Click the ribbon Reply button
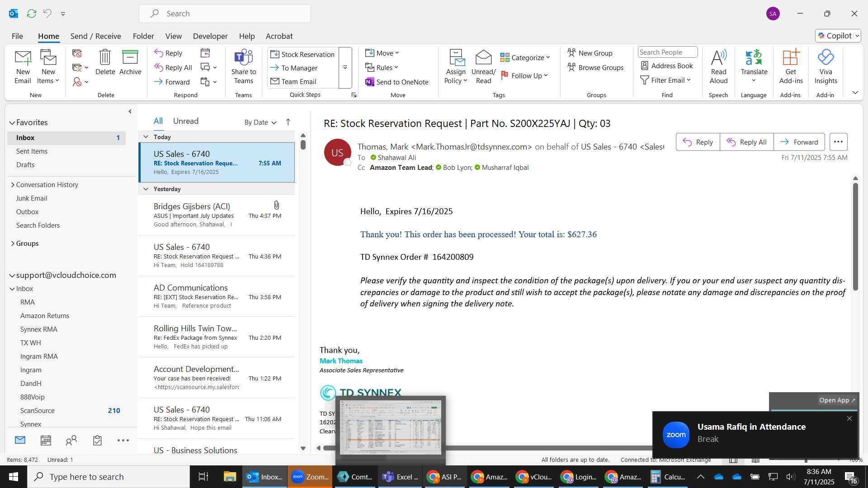The height and width of the screenshot is (488, 868). [168, 53]
